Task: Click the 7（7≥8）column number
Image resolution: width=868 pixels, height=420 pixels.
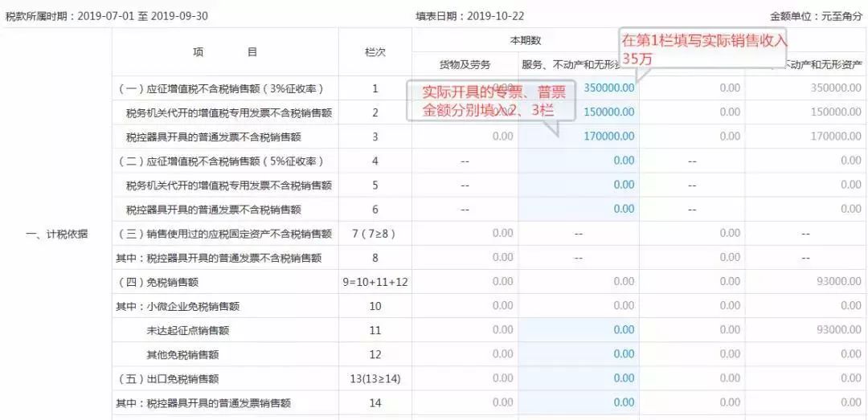Action: pyautogui.click(x=375, y=234)
